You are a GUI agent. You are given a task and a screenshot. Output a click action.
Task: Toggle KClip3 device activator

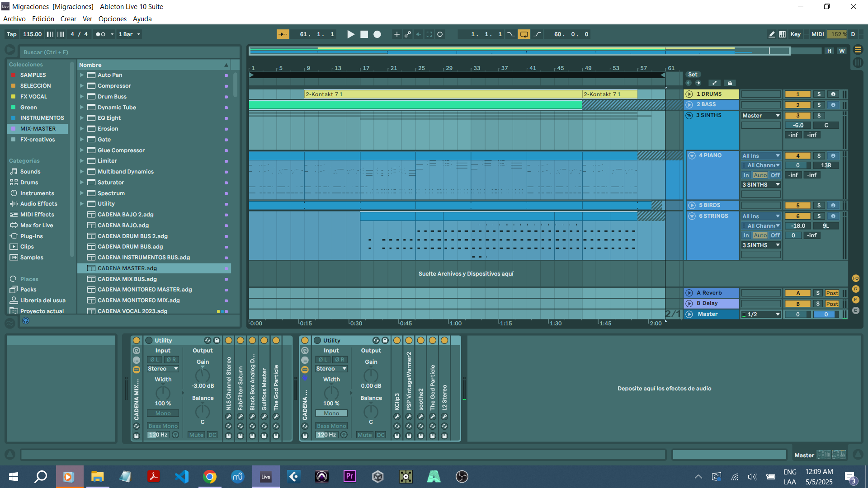point(397,341)
